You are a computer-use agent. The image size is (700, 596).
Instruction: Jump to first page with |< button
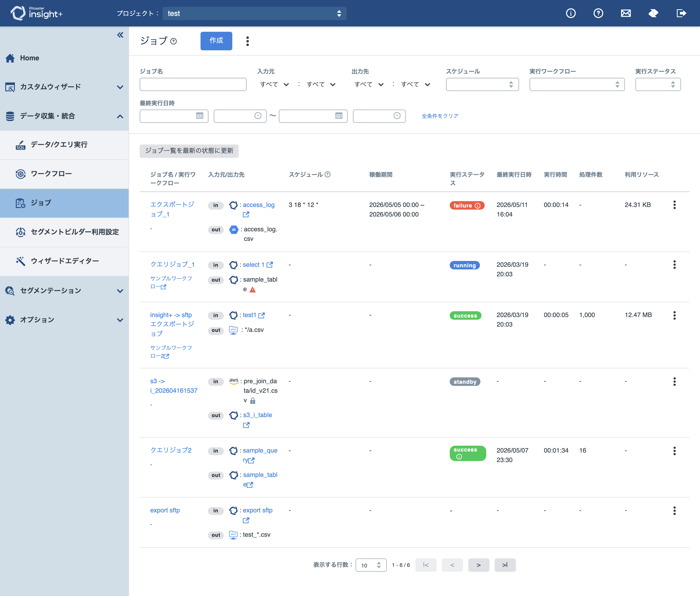click(426, 565)
